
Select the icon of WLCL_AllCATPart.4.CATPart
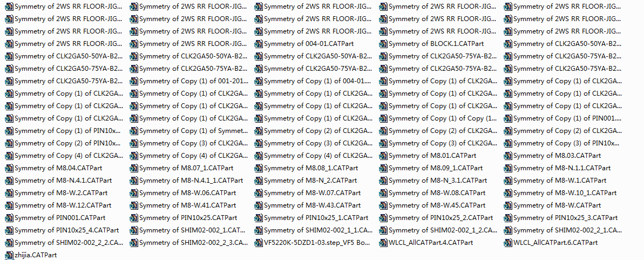384,243
